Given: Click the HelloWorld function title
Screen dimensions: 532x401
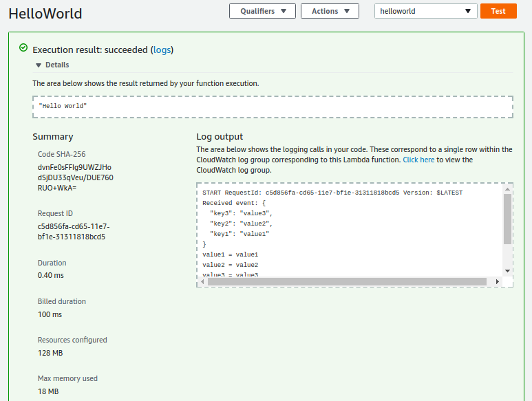Looking at the screenshot, I should point(45,13).
